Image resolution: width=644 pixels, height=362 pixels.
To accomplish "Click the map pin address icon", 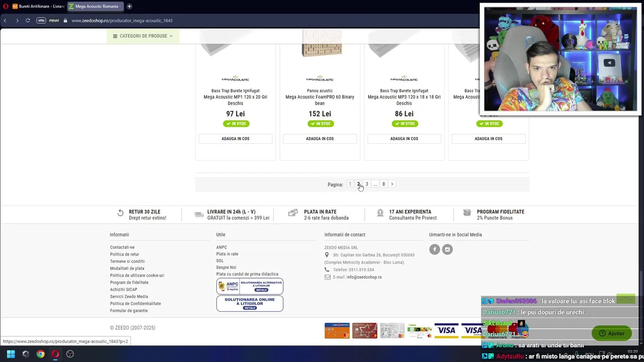I will point(327,255).
